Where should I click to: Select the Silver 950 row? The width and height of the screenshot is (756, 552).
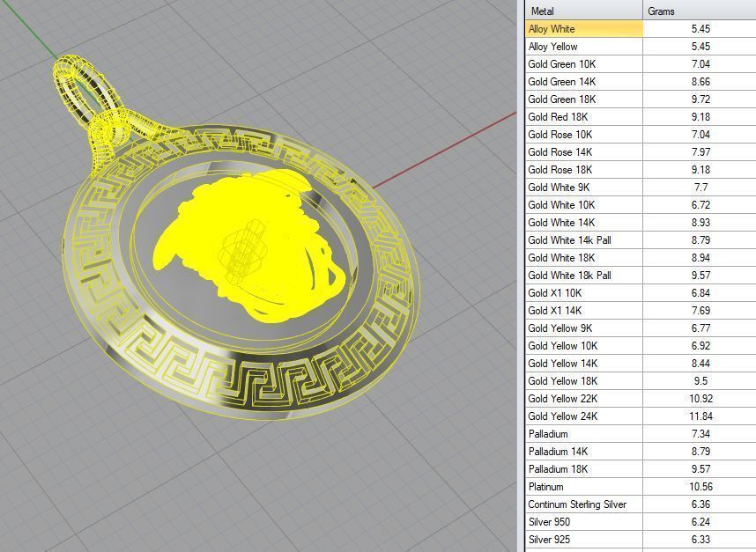click(x=641, y=522)
